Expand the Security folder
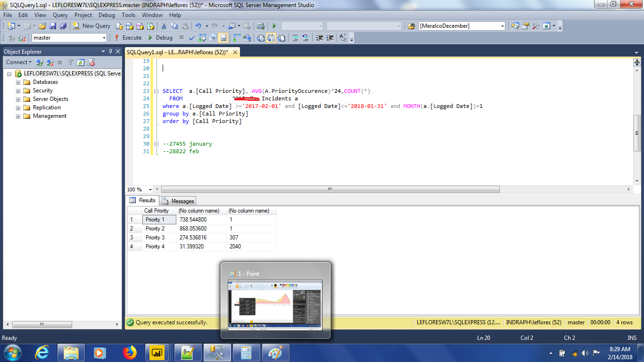Viewport: 644px width, 362px height. pos(18,90)
